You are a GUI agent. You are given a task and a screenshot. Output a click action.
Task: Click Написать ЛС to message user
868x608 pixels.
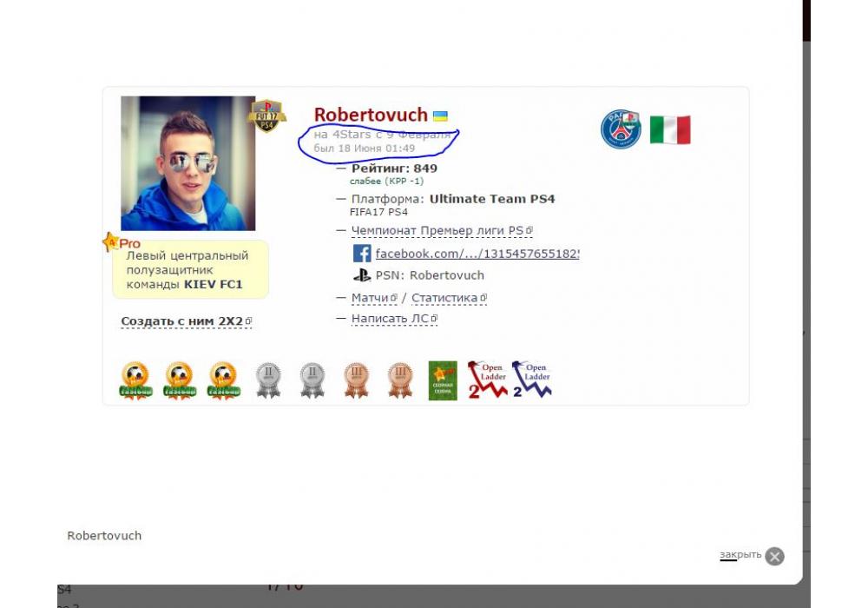click(394, 319)
